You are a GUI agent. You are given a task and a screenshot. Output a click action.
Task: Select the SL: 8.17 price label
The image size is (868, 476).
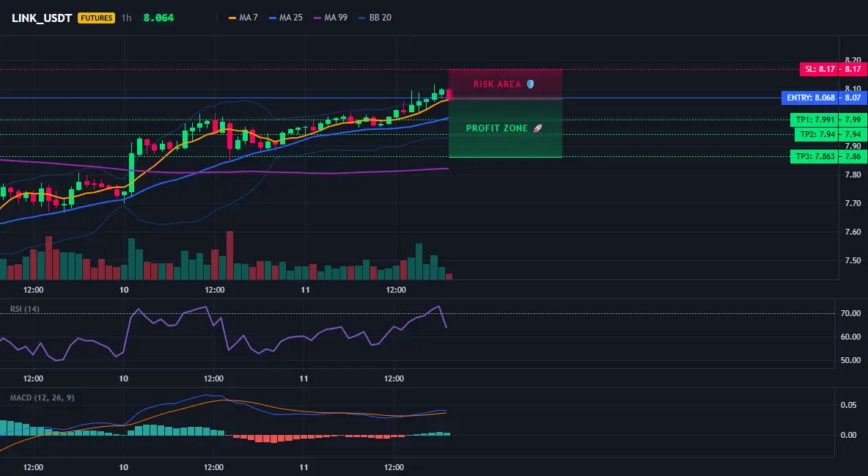(820, 69)
